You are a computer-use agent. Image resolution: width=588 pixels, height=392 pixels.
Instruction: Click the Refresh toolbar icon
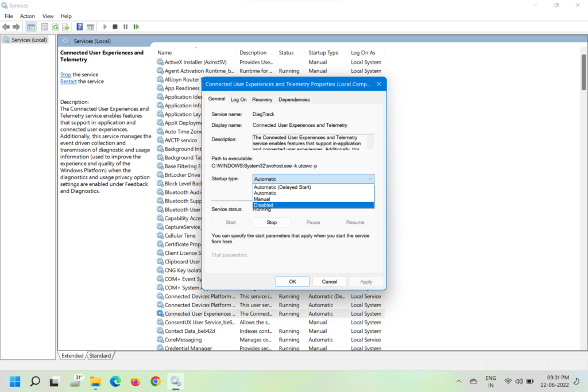click(x=56, y=27)
